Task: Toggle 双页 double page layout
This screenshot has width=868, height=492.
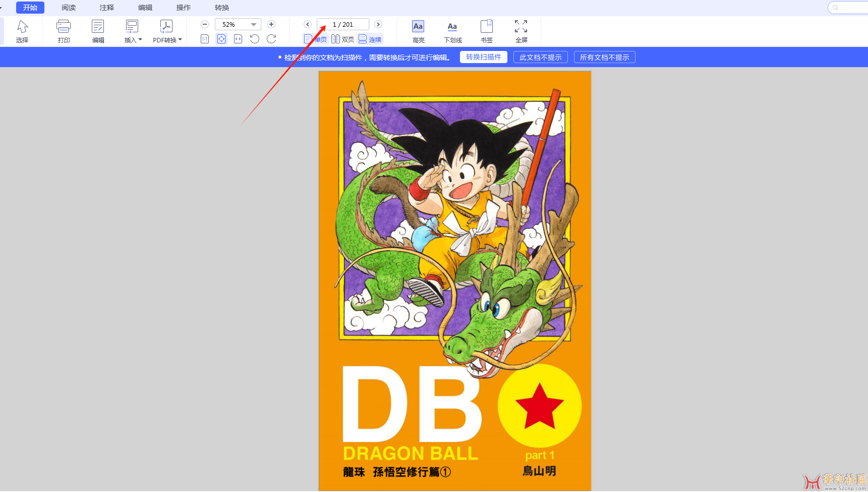Action: click(x=342, y=39)
